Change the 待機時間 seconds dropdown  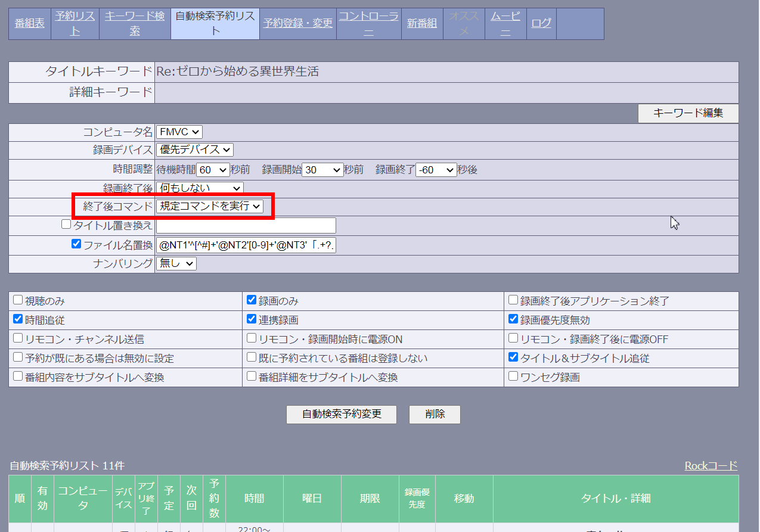coord(213,170)
